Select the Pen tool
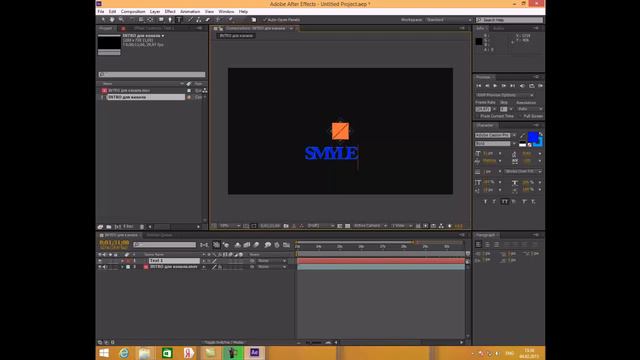This screenshot has height=360, width=640. (x=170, y=20)
